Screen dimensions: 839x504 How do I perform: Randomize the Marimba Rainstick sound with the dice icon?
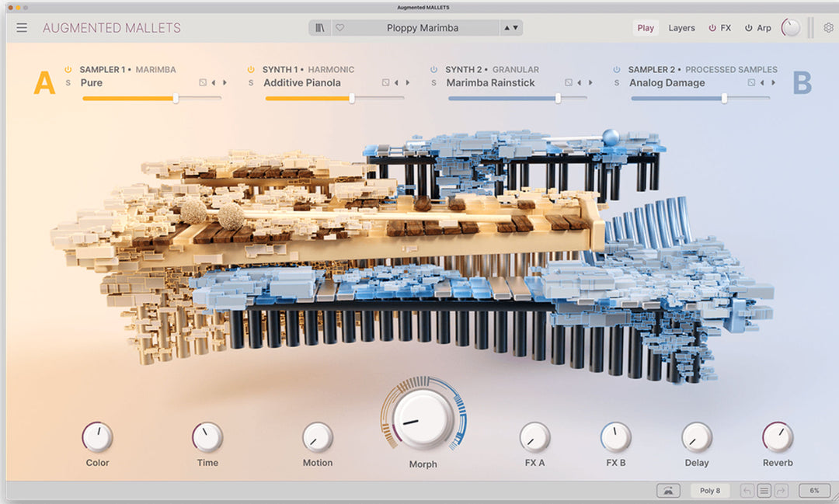(x=568, y=82)
